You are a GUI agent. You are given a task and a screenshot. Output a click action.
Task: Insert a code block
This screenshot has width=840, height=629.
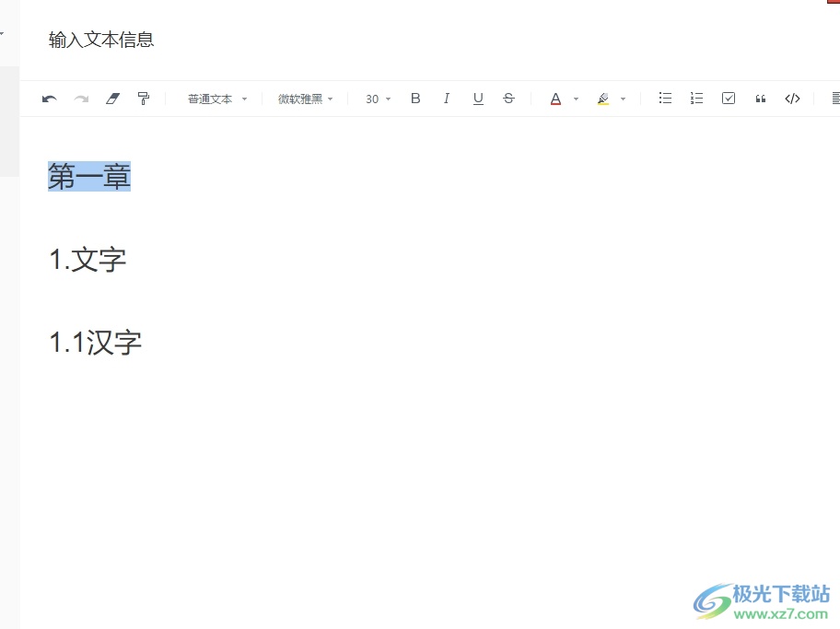(x=792, y=99)
